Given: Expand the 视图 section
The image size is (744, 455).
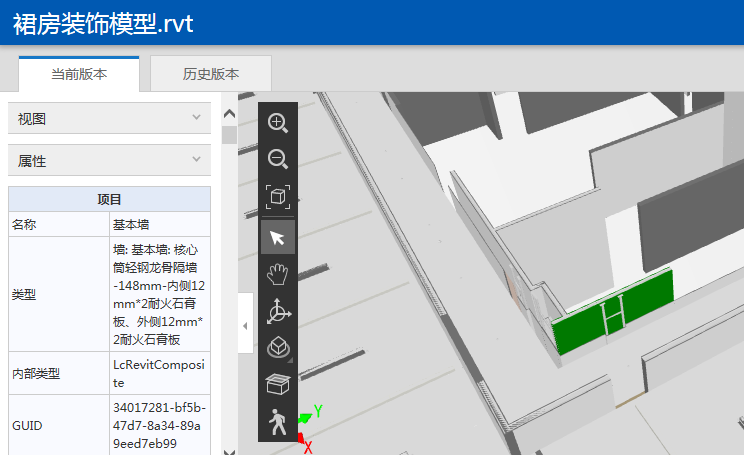Looking at the screenshot, I should [x=109, y=118].
